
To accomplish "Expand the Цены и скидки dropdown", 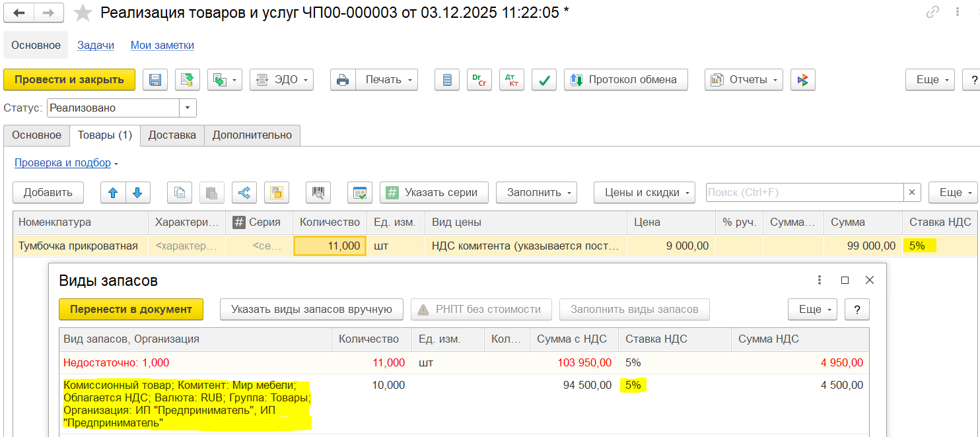I will pos(644,193).
